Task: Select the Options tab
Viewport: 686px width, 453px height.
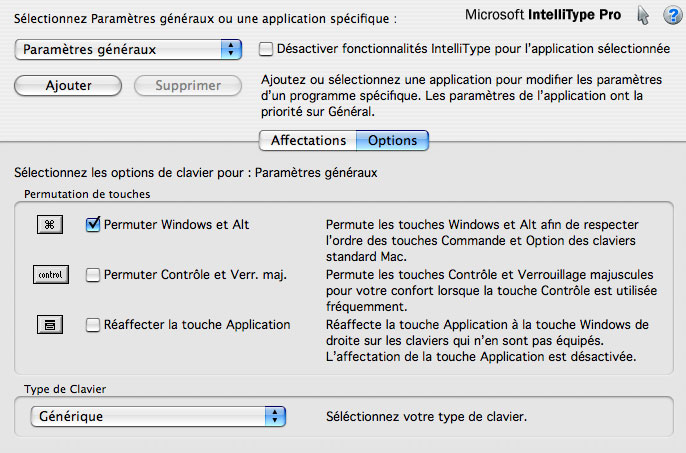Action: point(392,140)
